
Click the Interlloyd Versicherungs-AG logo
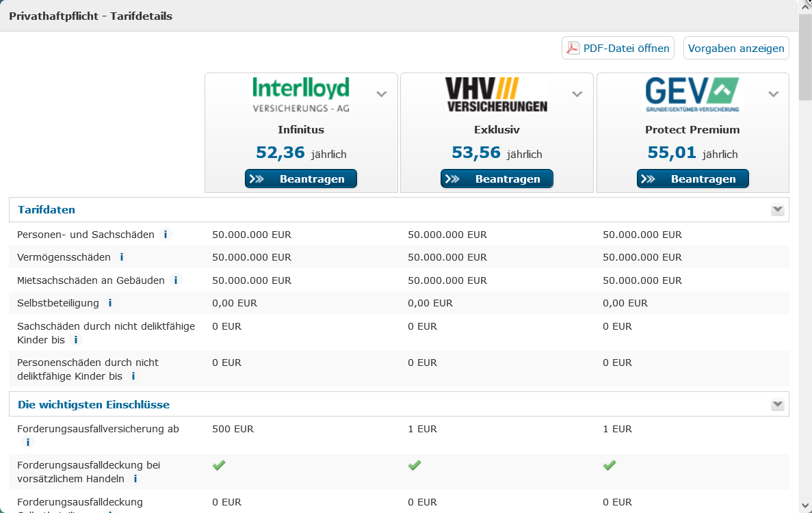(x=301, y=94)
